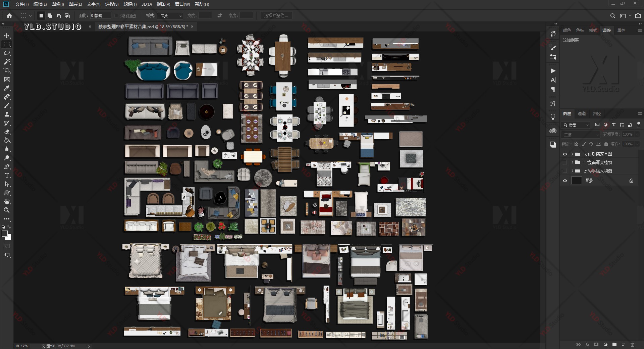
Task: Select the Lasso tool
Action: pos(7,53)
